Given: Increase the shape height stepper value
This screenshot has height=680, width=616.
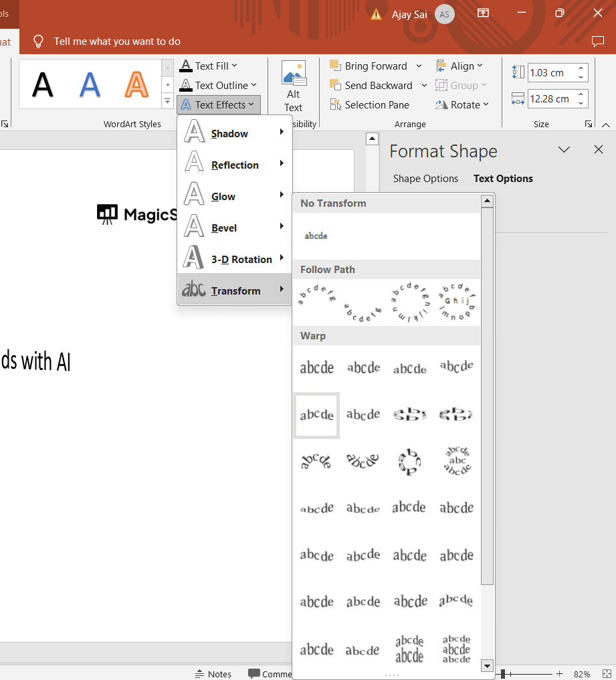Looking at the screenshot, I should tap(581, 69).
